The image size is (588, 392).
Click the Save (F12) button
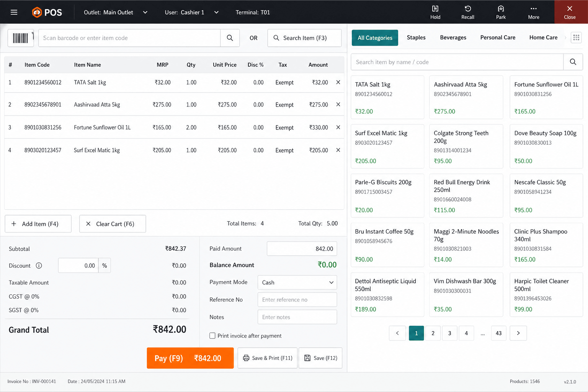coord(320,358)
